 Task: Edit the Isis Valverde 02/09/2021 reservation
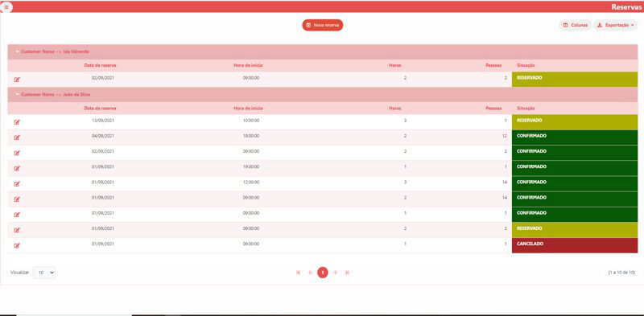[x=17, y=80]
